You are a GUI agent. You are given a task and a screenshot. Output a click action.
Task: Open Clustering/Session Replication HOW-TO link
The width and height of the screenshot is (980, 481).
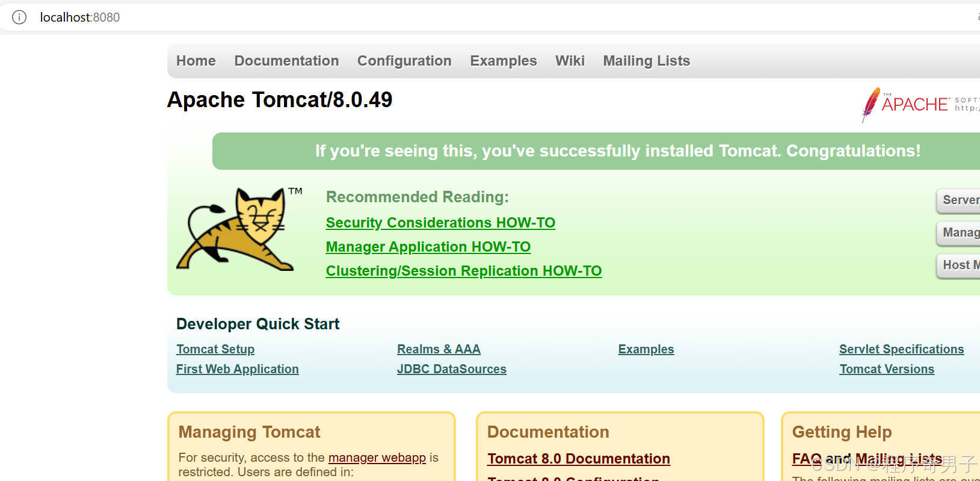464,271
